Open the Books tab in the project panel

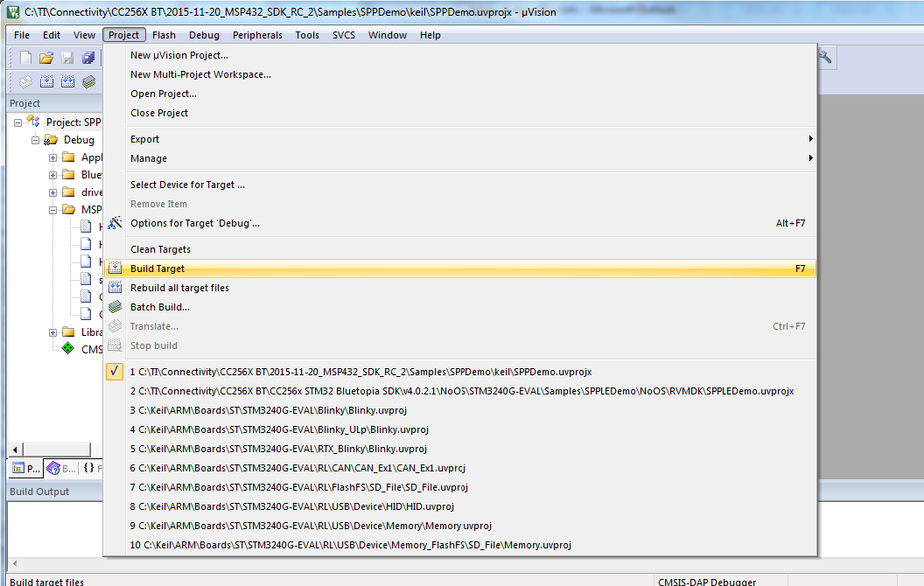[62, 468]
